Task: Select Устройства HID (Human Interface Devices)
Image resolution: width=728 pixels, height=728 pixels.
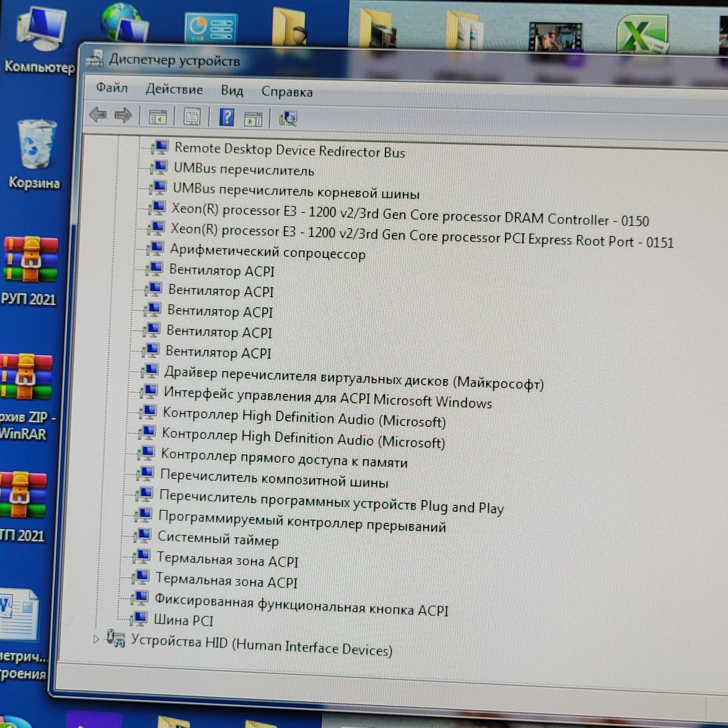Action: coord(261,646)
